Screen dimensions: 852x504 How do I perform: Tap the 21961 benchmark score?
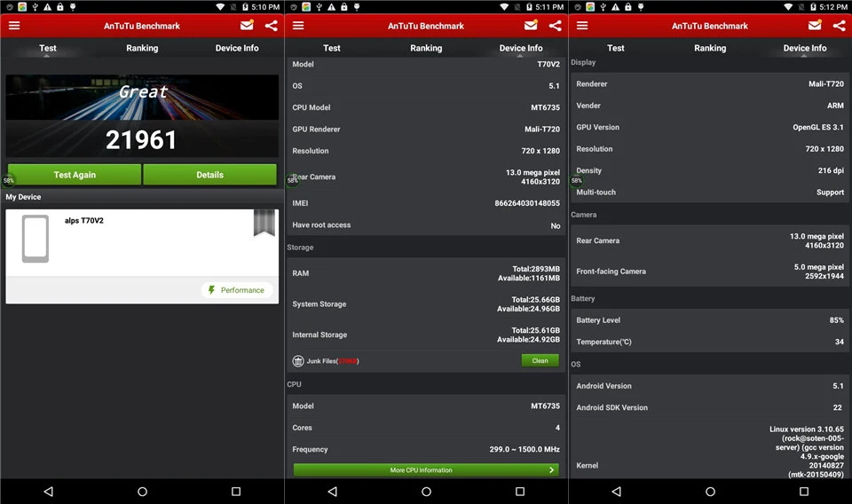point(141,139)
